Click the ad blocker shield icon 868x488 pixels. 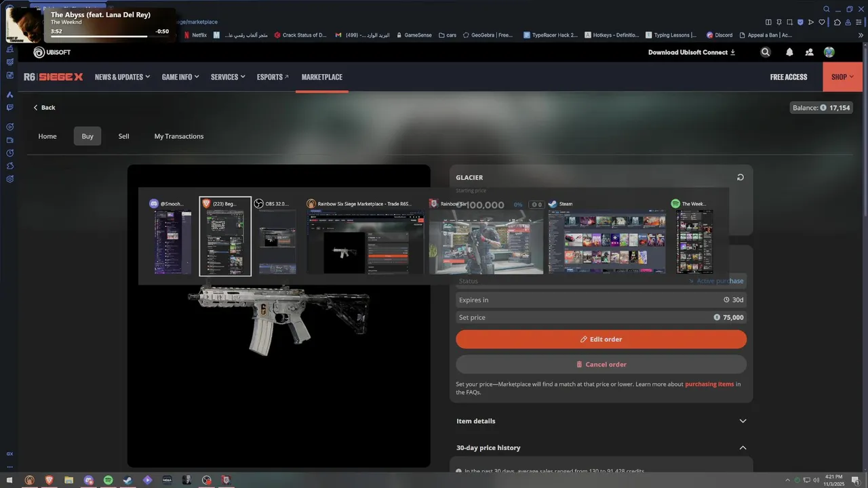tap(800, 22)
